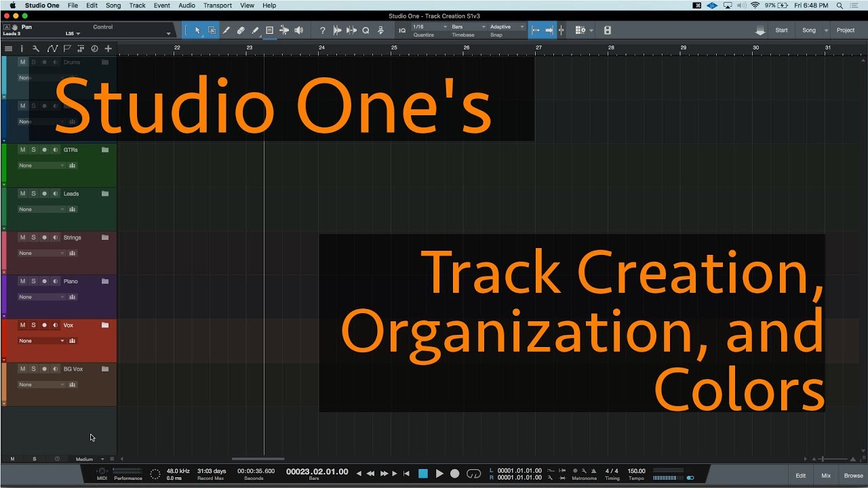
Task: Open the Leads bus 'None' dropdown
Action: 41,209
